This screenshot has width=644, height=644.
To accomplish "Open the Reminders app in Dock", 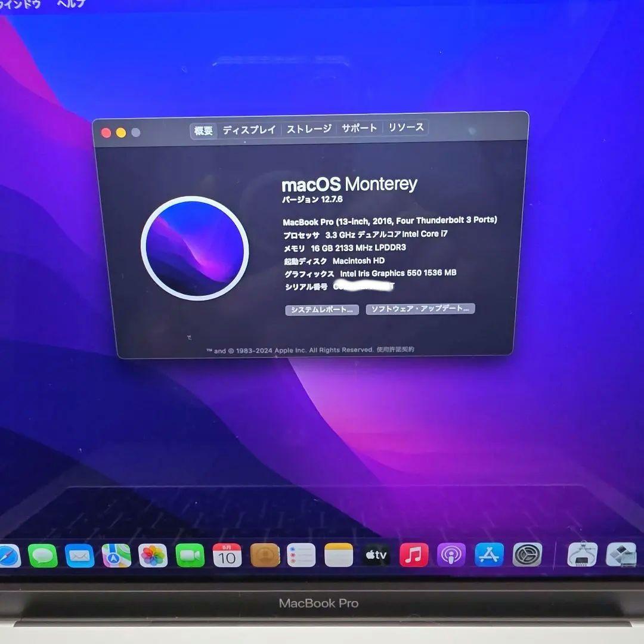I will coord(301,555).
